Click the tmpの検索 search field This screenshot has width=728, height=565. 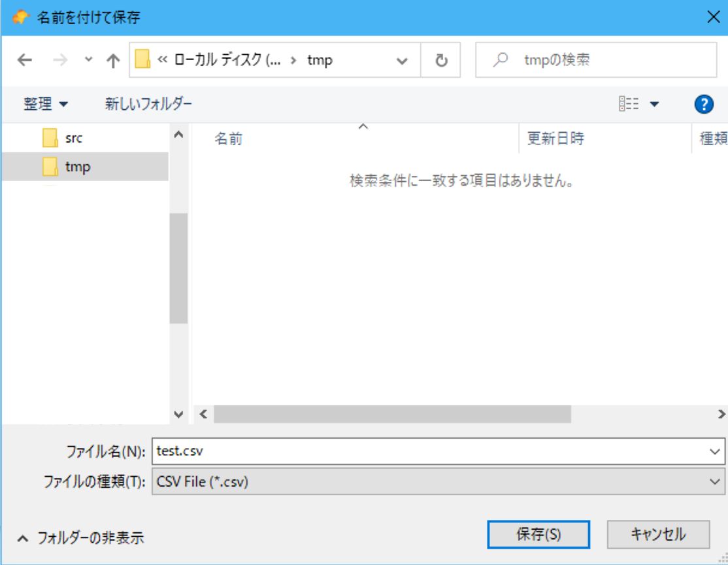click(596, 60)
